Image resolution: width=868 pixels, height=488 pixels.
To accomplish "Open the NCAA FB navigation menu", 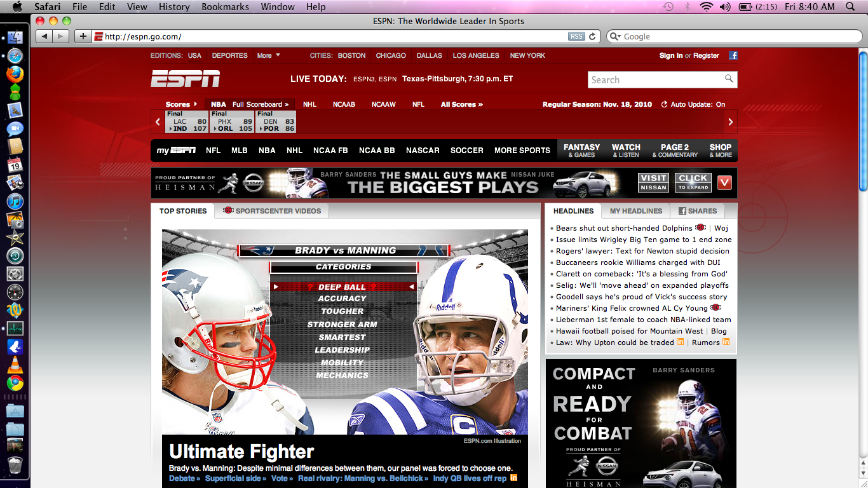I will pyautogui.click(x=330, y=151).
